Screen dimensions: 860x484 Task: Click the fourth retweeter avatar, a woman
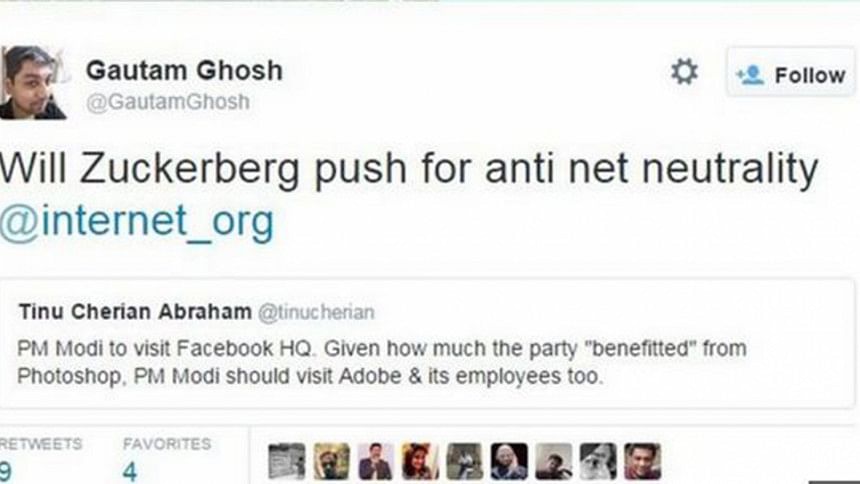420,462
